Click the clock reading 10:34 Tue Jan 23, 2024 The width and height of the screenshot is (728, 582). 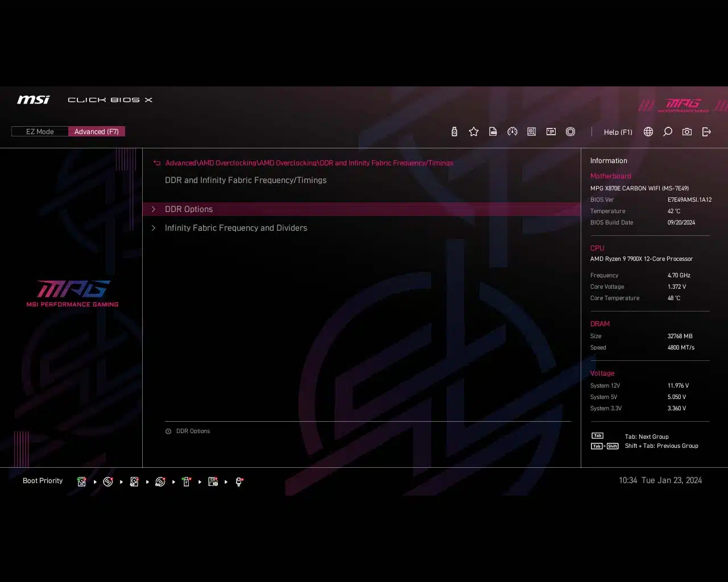(x=660, y=481)
